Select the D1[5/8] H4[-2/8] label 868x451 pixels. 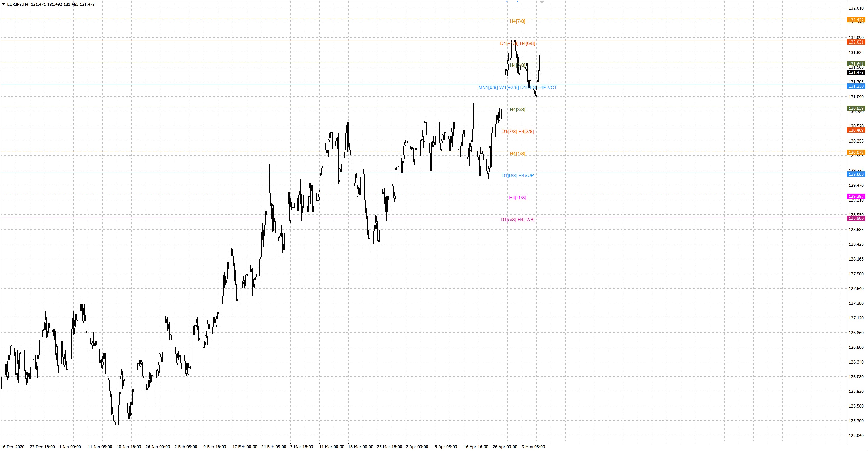[x=517, y=220]
